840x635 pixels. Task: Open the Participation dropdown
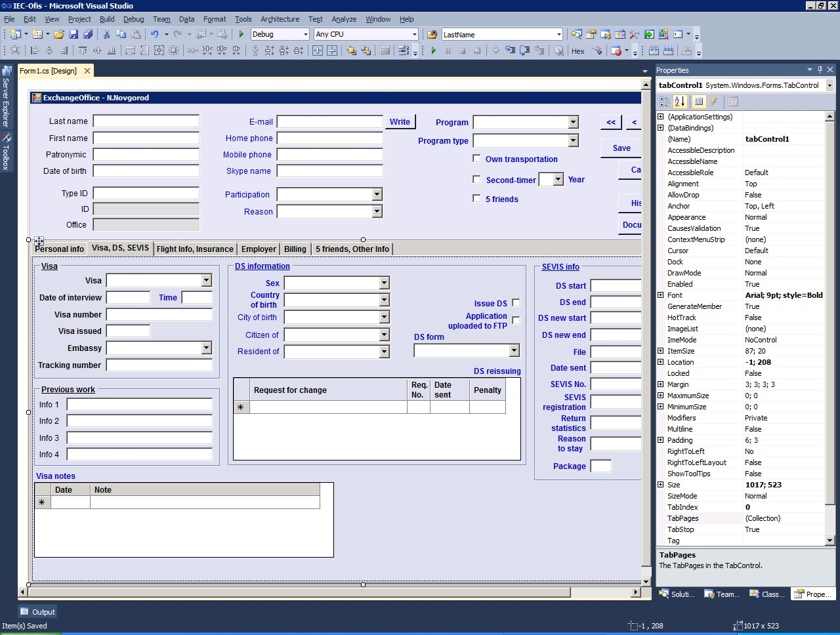[x=377, y=194]
